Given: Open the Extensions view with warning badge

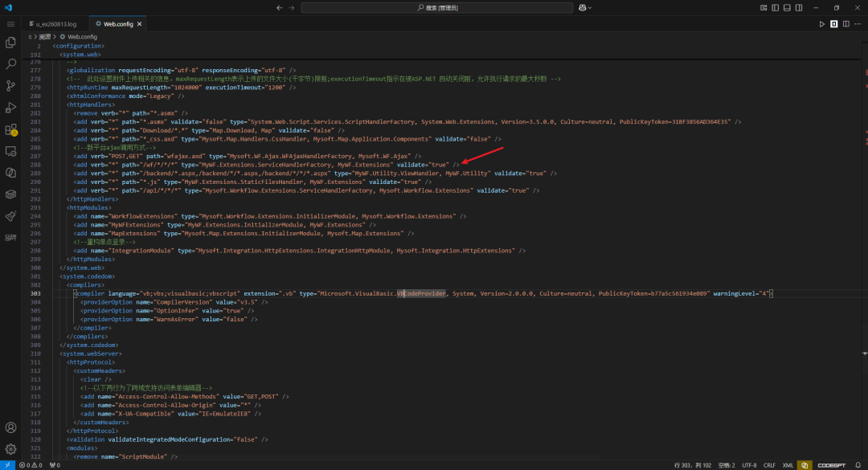Looking at the screenshot, I should tap(10, 129).
